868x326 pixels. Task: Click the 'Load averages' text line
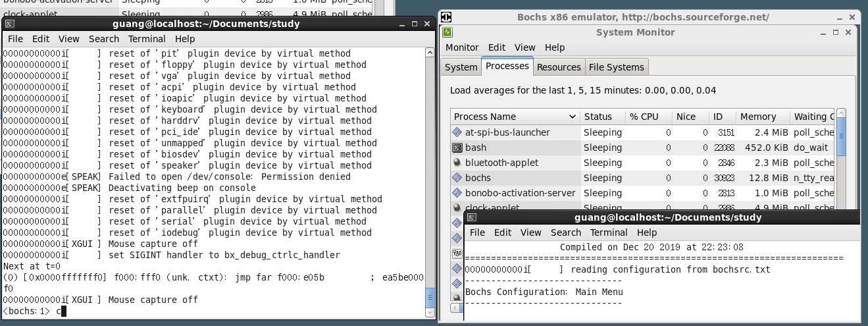tap(583, 90)
